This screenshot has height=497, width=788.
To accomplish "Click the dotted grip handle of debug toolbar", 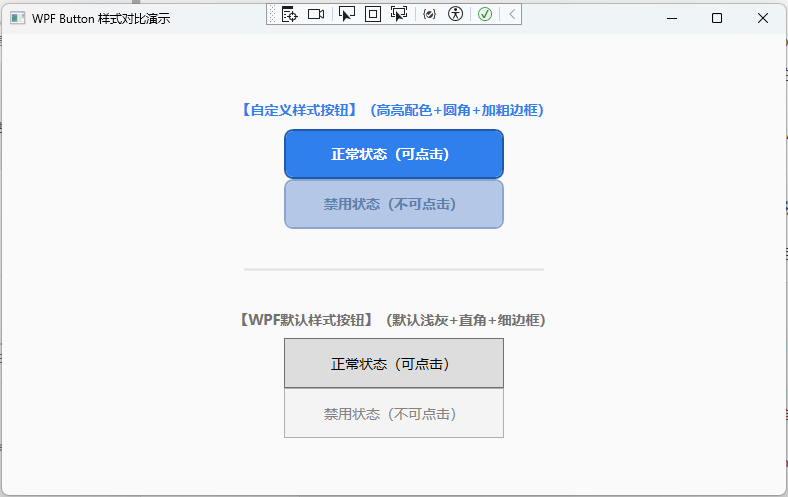I will coord(272,14).
